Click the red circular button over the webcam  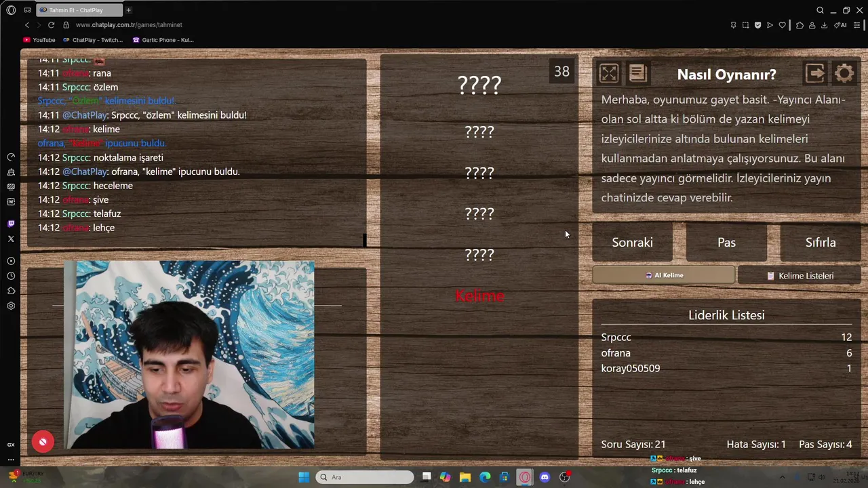click(x=43, y=442)
